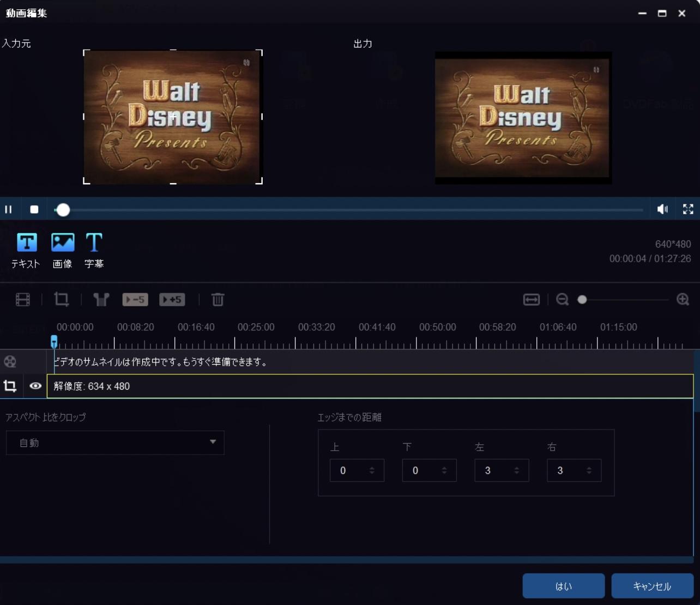700x605 pixels.
Task: Adjust the 下 value stepper arrows
Action: point(444,470)
